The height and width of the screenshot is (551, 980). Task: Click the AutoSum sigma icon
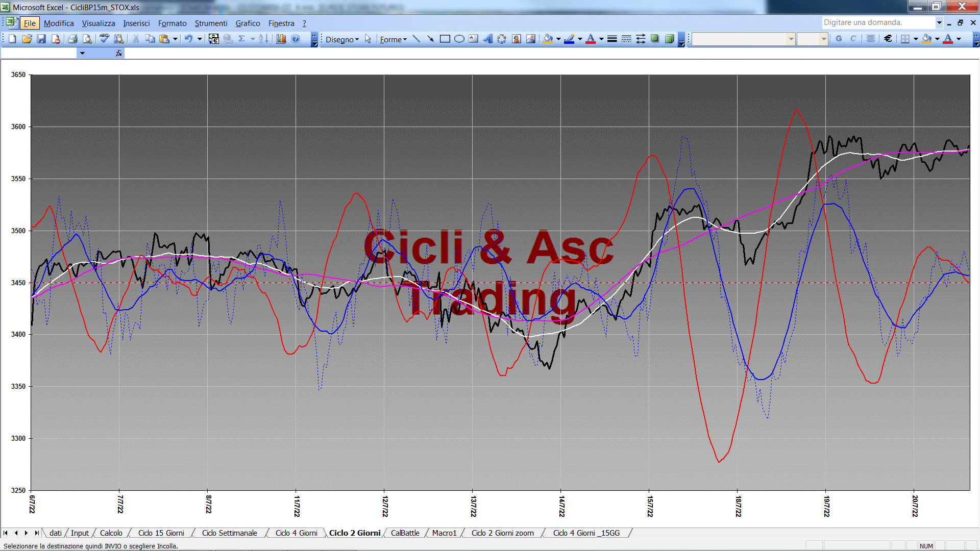[242, 39]
